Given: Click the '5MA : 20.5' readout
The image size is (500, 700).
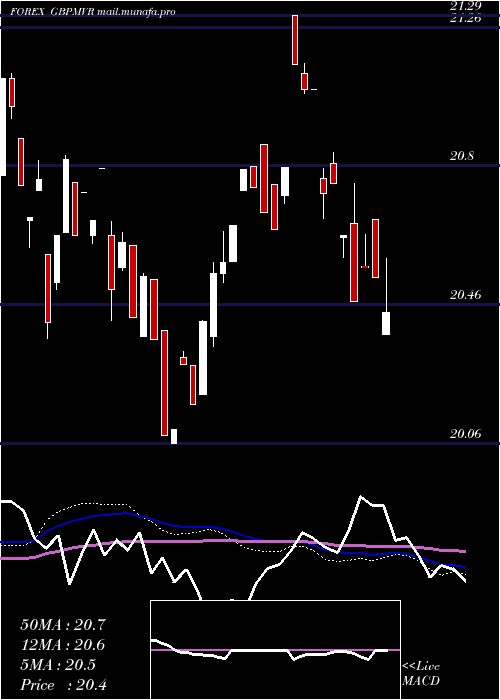Looking at the screenshot, I should (x=58, y=665).
